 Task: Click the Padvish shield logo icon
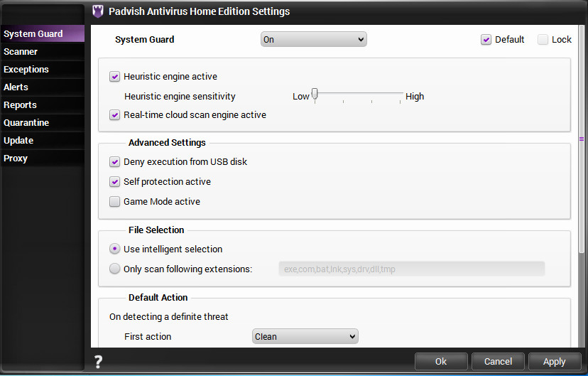(98, 11)
